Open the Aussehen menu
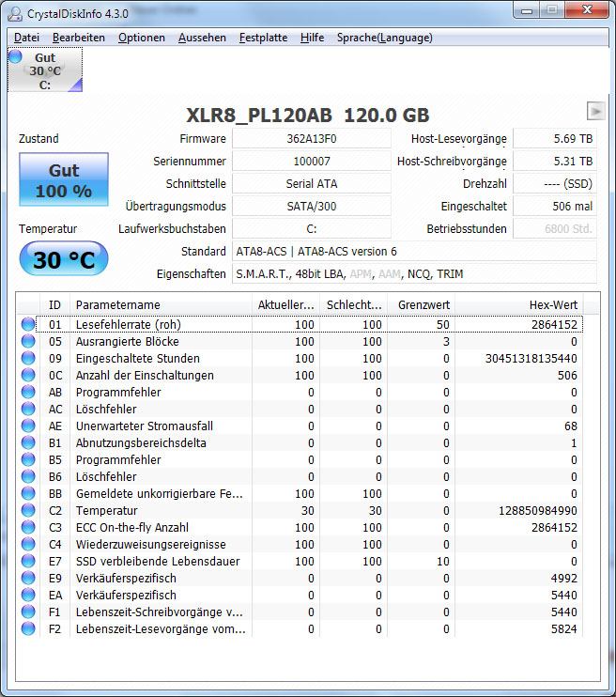 202,38
